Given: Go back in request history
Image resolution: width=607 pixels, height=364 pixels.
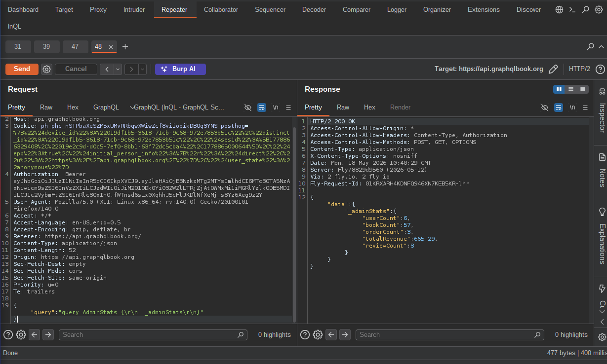Looking at the screenshot, I should (x=107, y=69).
